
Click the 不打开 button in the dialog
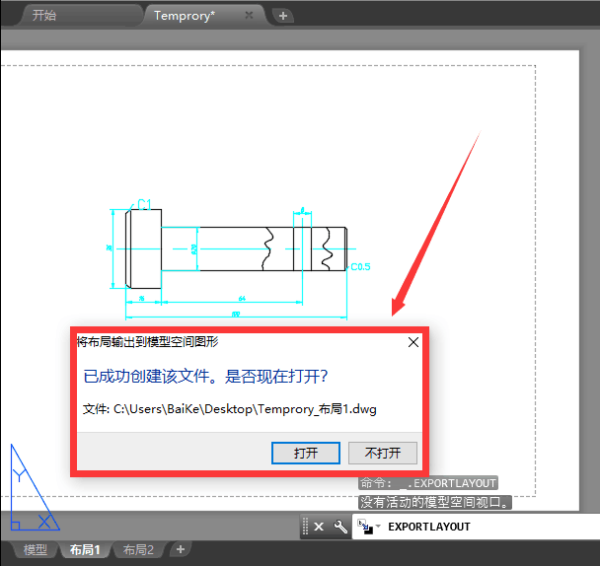point(383,453)
